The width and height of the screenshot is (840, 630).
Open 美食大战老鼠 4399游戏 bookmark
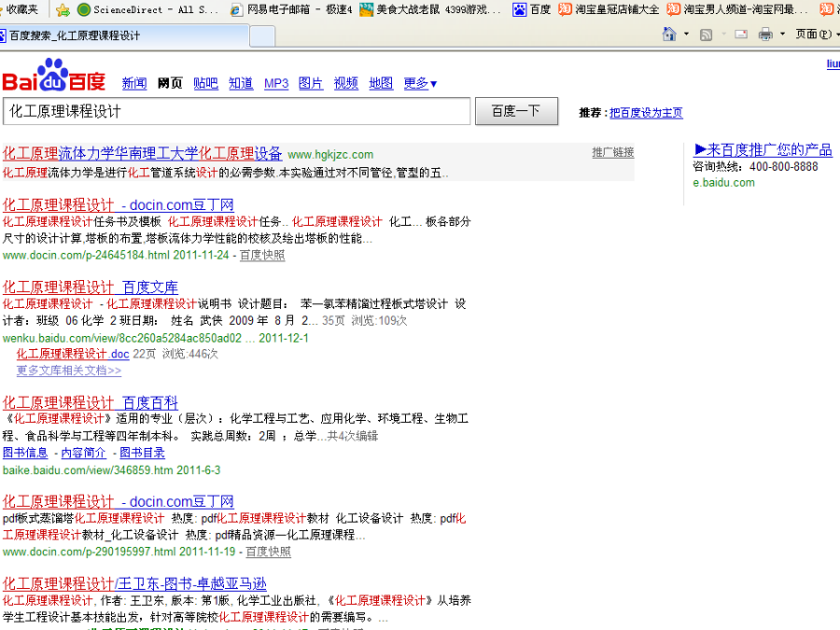430,9
